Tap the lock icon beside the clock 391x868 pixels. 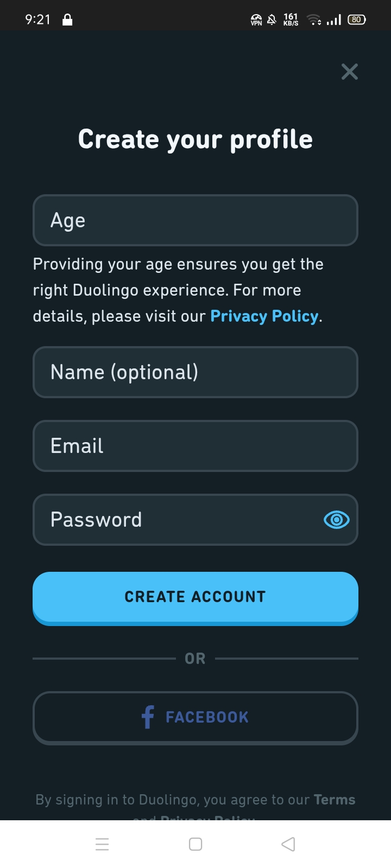pos(67,20)
